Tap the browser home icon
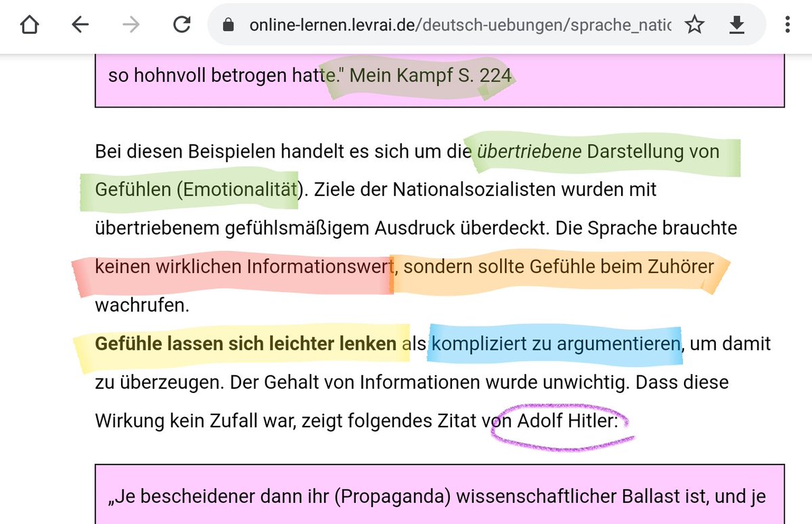The height and width of the screenshot is (524, 812). coord(29,26)
